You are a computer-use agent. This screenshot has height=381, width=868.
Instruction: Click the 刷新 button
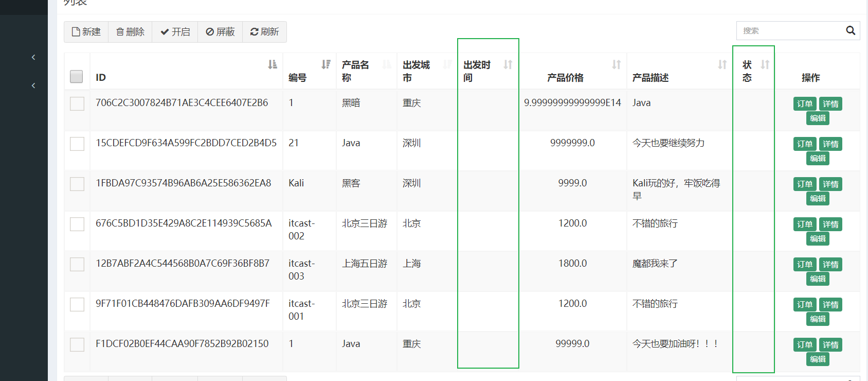pyautogui.click(x=264, y=32)
